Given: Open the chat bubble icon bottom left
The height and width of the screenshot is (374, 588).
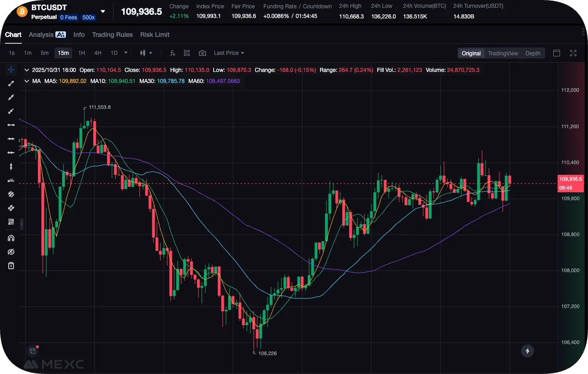Looking at the screenshot, I should (x=32, y=350).
